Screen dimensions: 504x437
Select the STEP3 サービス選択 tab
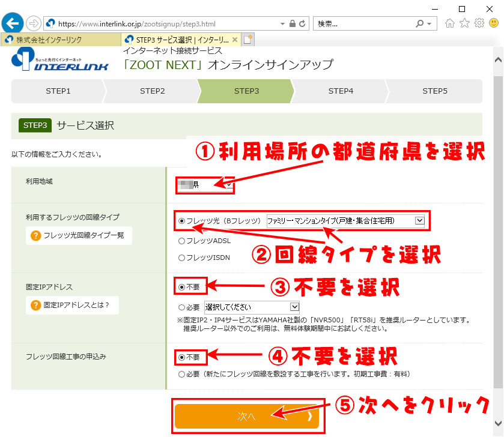point(181,40)
